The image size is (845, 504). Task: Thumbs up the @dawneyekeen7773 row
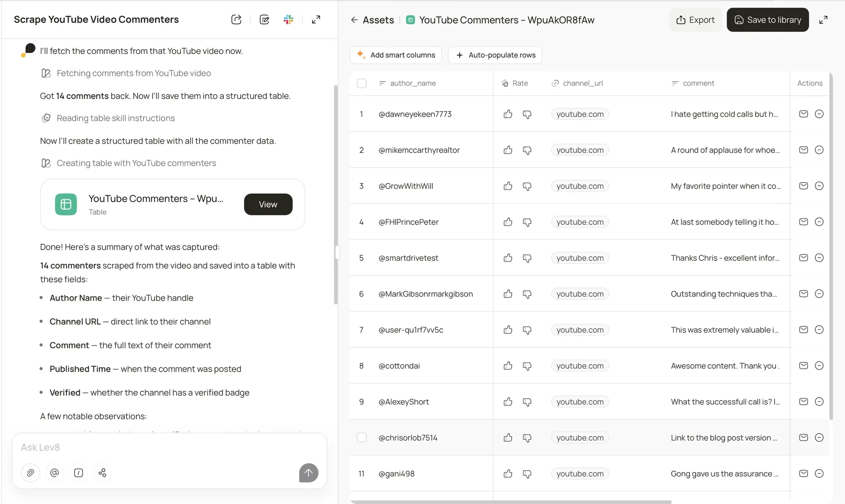point(508,114)
